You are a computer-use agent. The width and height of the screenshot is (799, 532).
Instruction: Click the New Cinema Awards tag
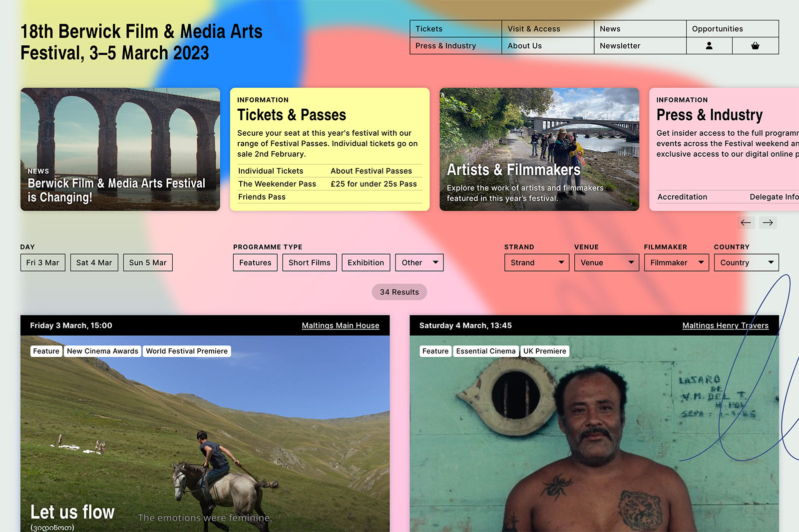pos(102,351)
